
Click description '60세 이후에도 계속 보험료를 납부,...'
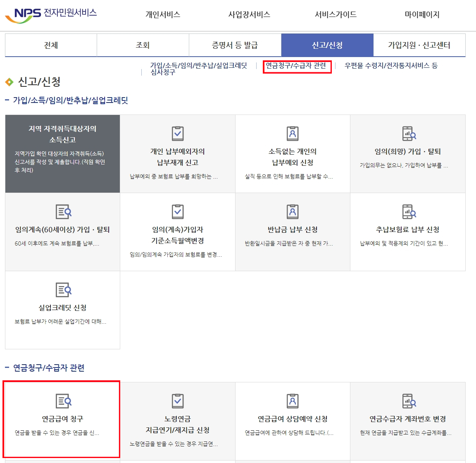pyautogui.click(x=57, y=243)
